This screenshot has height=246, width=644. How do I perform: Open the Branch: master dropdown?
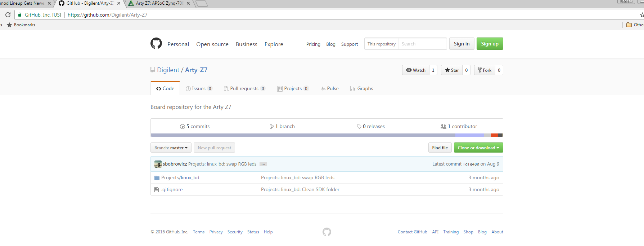[x=171, y=148]
